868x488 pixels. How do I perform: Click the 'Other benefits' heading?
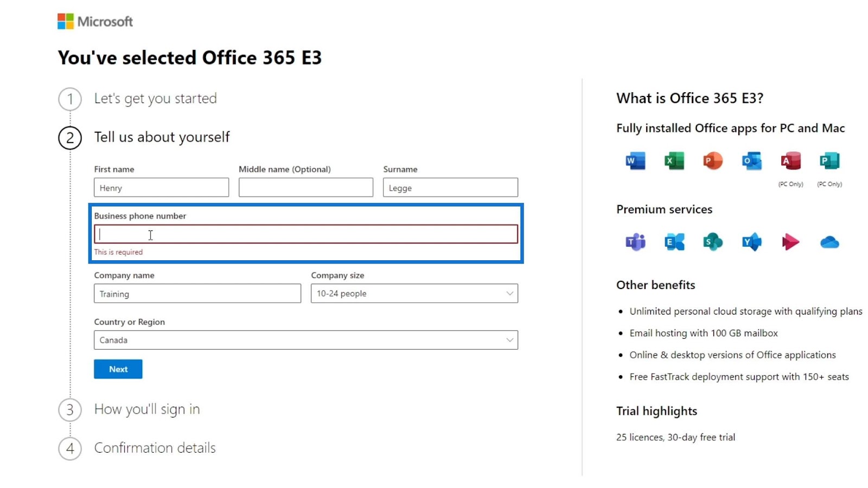coord(656,285)
